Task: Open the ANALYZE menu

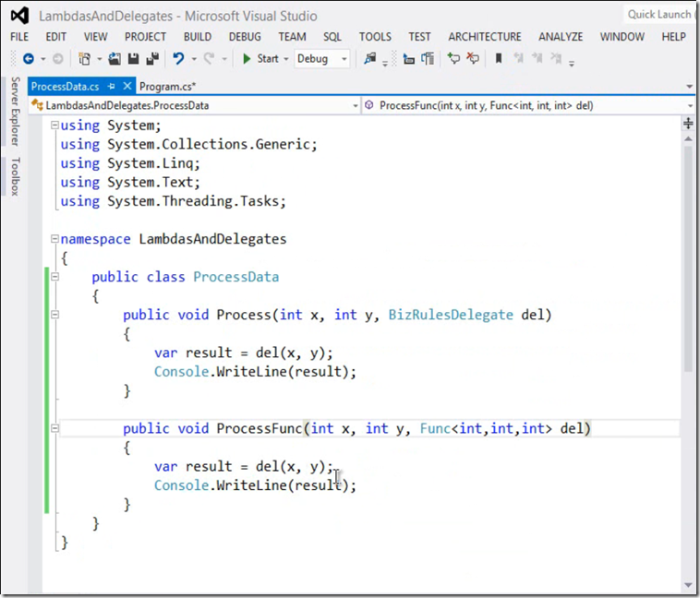Action: point(561,37)
